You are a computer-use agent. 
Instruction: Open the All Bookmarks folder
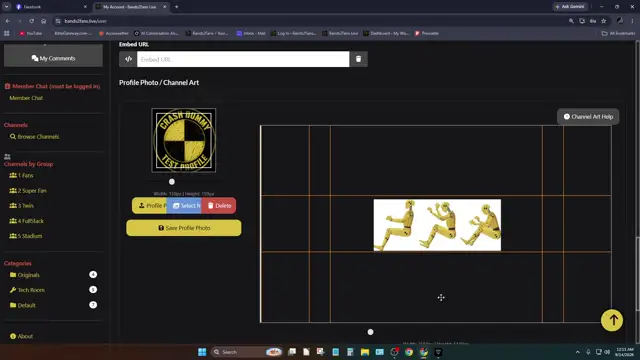618,33
